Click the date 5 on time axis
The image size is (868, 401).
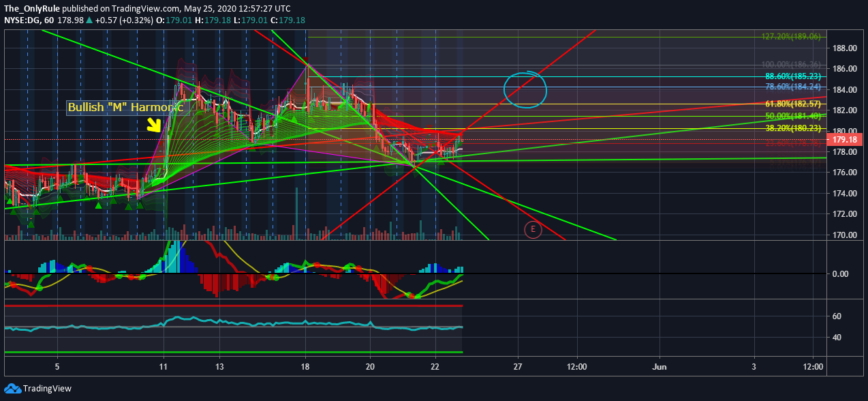click(x=57, y=367)
